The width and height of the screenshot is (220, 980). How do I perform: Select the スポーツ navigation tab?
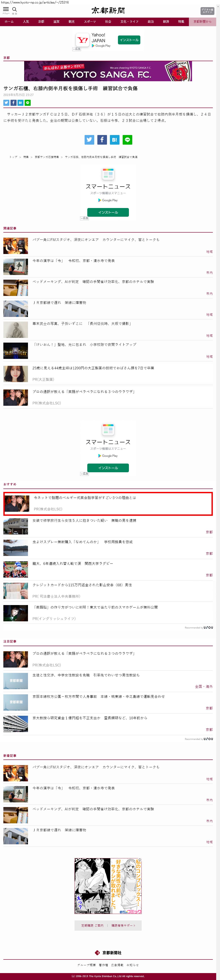[90, 22]
